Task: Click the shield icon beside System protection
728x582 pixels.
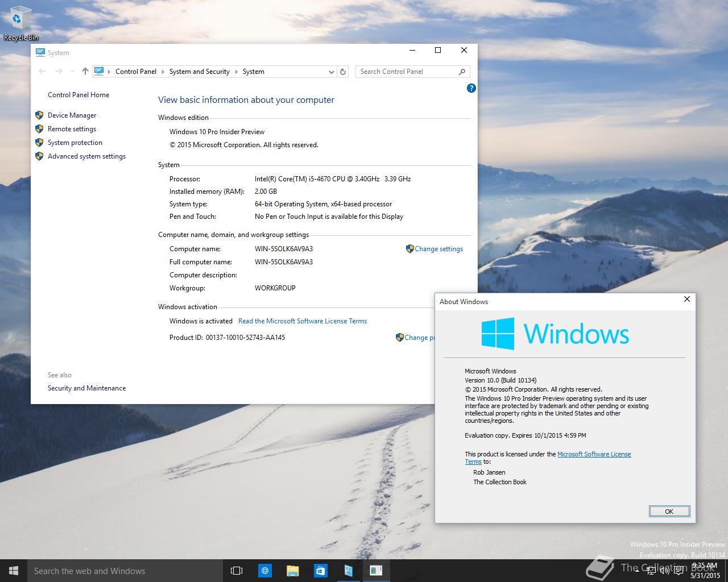Action: pyautogui.click(x=39, y=142)
